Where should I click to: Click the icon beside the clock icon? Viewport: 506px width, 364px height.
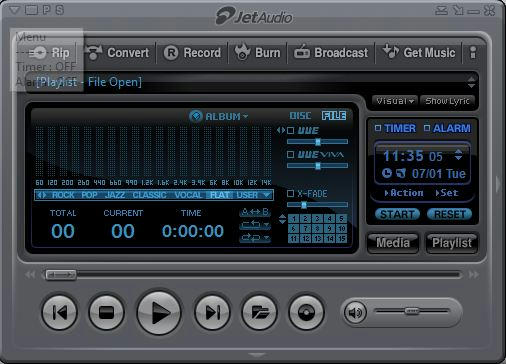pyautogui.click(x=401, y=173)
